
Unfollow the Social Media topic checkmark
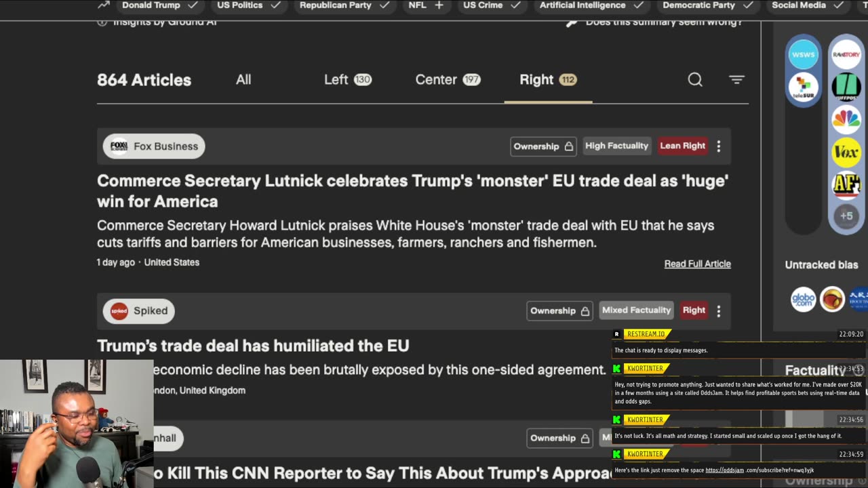(x=839, y=5)
